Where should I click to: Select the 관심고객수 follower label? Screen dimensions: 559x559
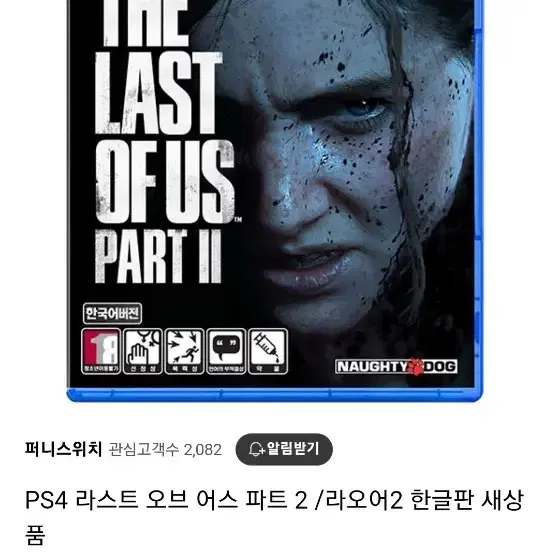[143, 450]
